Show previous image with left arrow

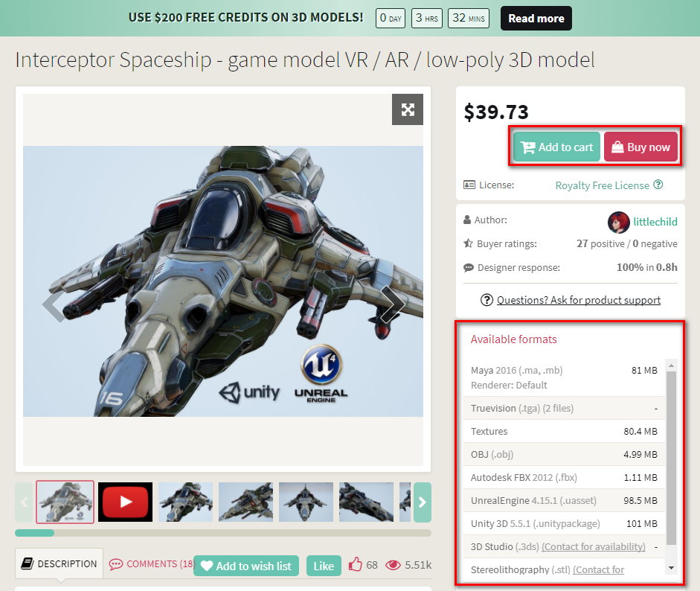coord(55,305)
